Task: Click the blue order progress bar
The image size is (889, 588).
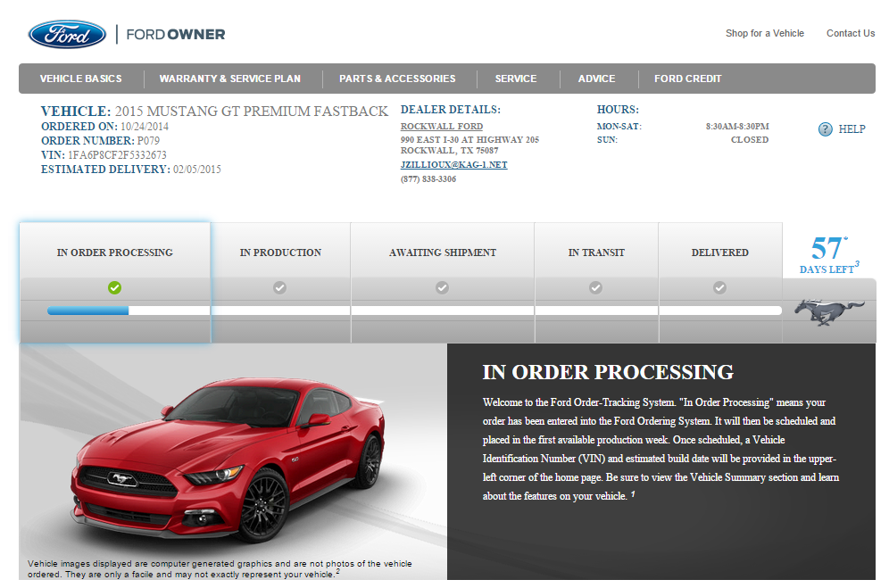Action: coord(87,311)
